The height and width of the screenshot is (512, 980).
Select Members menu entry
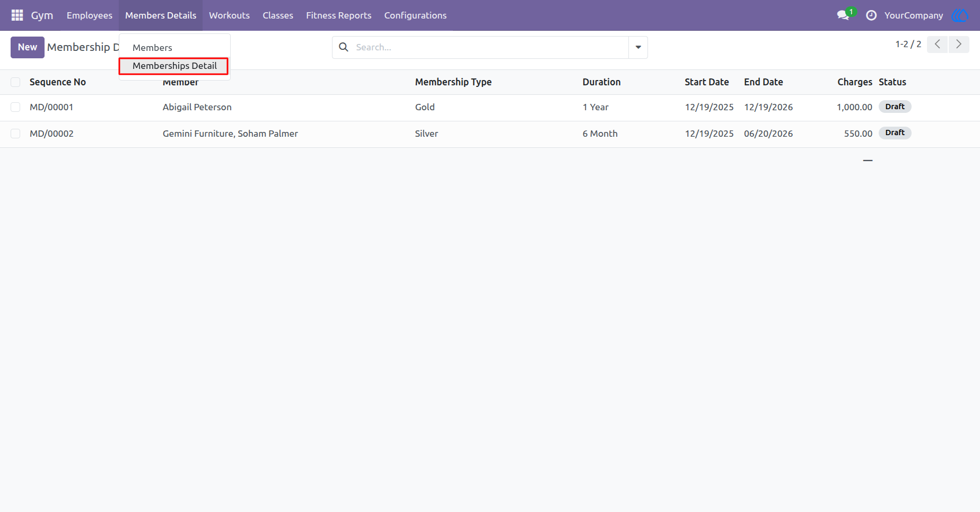coord(152,48)
